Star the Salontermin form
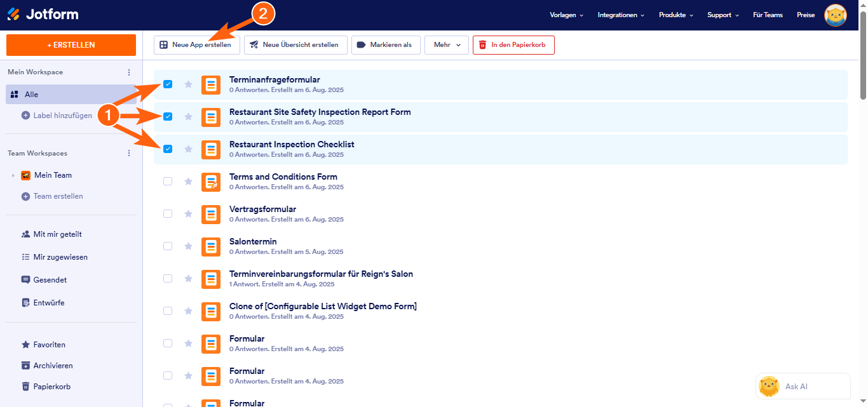Viewport: 868px width, 407px height. click(188, 246)
